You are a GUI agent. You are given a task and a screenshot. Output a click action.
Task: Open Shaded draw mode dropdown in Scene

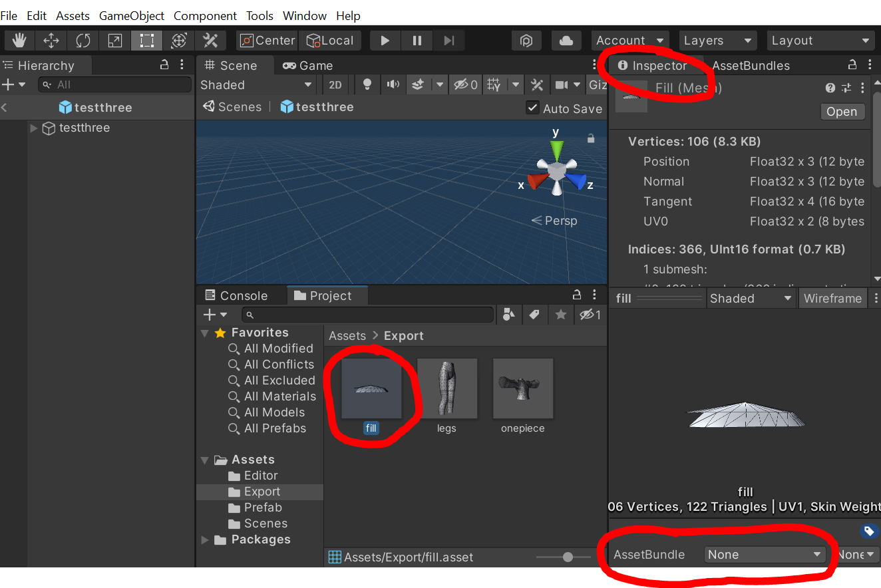point(256,84)
